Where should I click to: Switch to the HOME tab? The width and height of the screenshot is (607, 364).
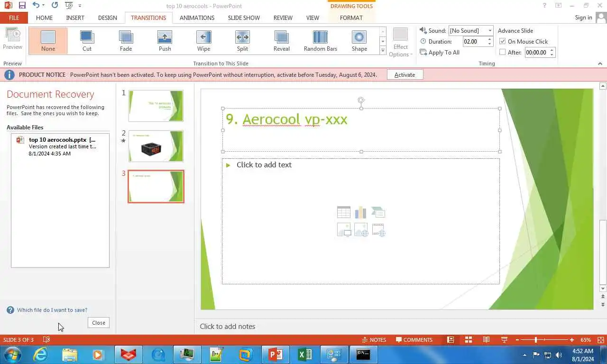point(45,18)
